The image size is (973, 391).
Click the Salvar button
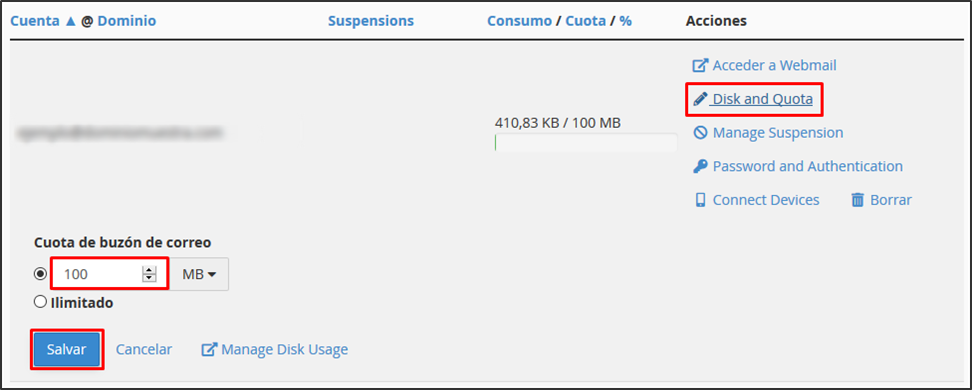pyautogui.click(x=66, y=349)
